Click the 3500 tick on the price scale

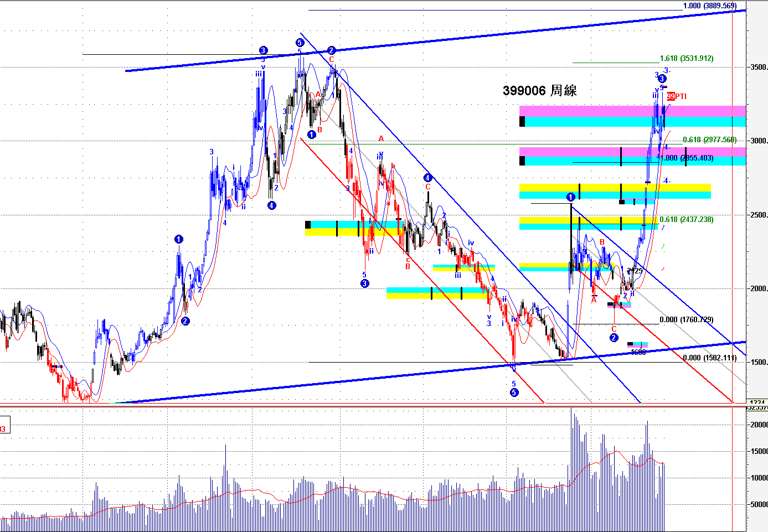tap(758, 67)
